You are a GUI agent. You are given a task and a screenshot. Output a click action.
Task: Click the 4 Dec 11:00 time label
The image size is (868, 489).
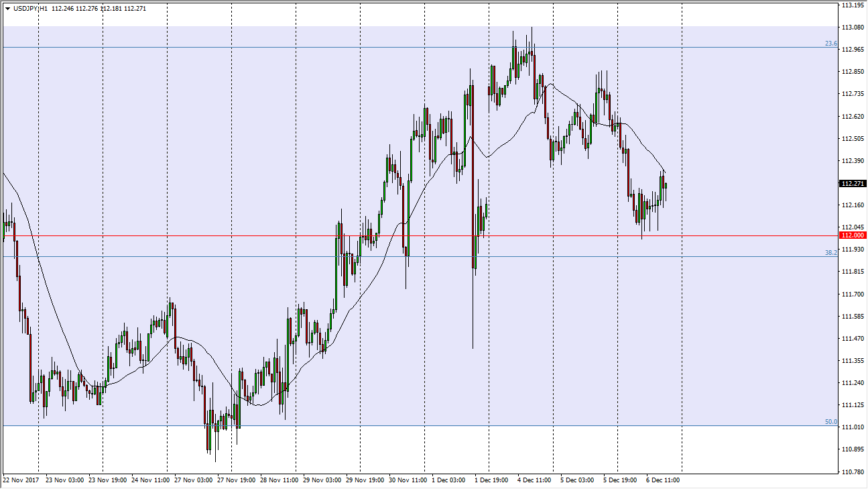tap(534, 480)
